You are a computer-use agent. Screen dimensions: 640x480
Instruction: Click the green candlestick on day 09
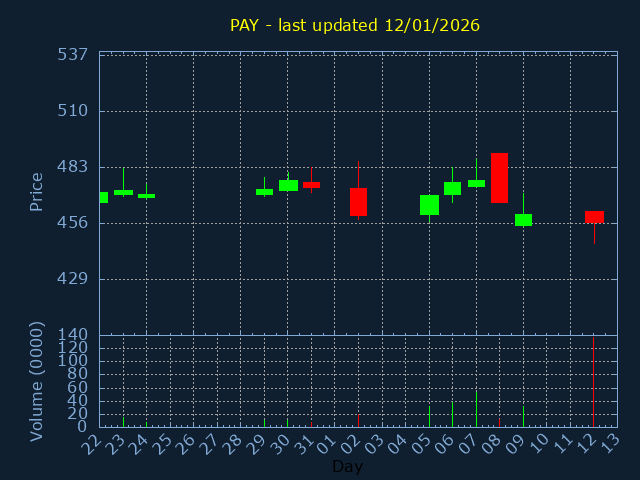pos(523,219)
